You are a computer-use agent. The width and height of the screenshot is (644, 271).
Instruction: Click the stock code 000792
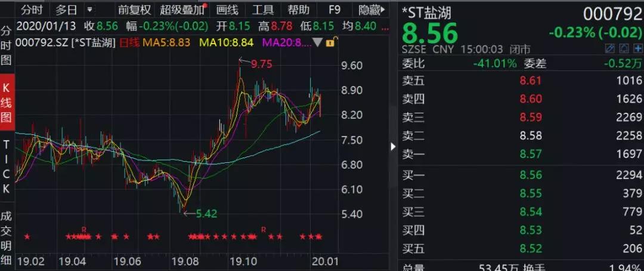click(x=612, y=14)
